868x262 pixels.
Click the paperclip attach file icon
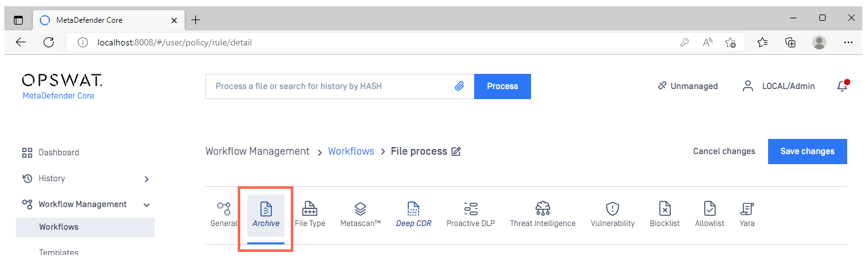(x=460, y=86)
